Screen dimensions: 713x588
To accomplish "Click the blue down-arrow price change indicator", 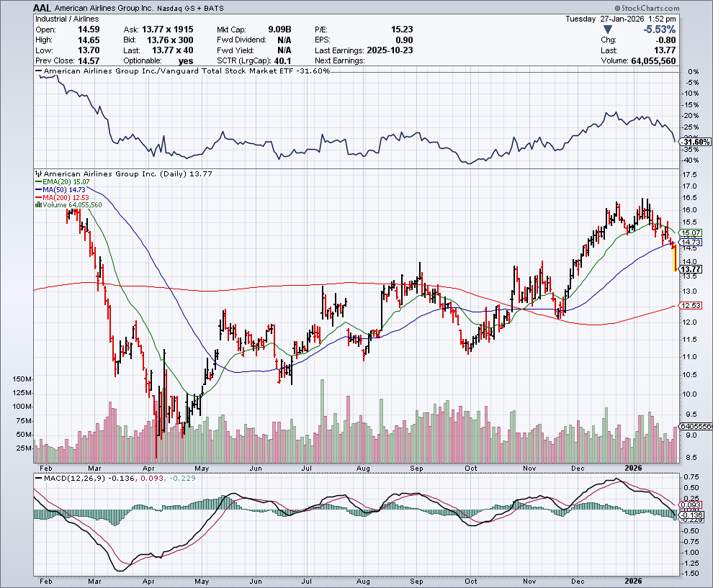I will click(608, 30).
